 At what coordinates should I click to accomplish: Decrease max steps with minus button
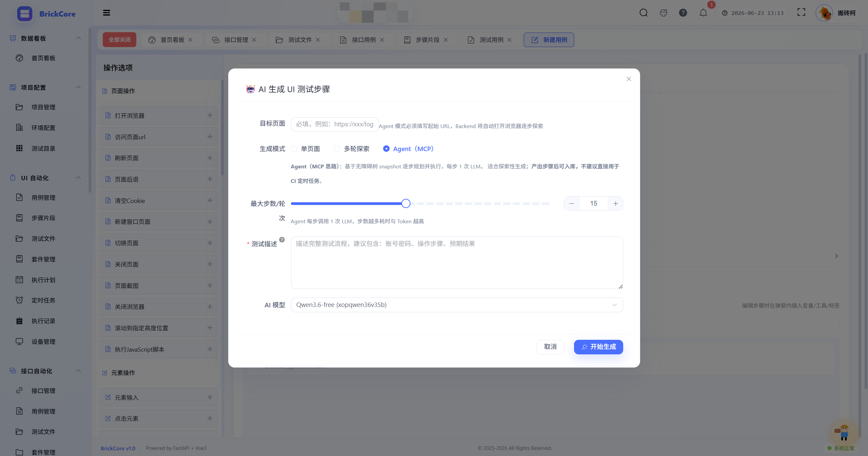[x=571, y=203]
